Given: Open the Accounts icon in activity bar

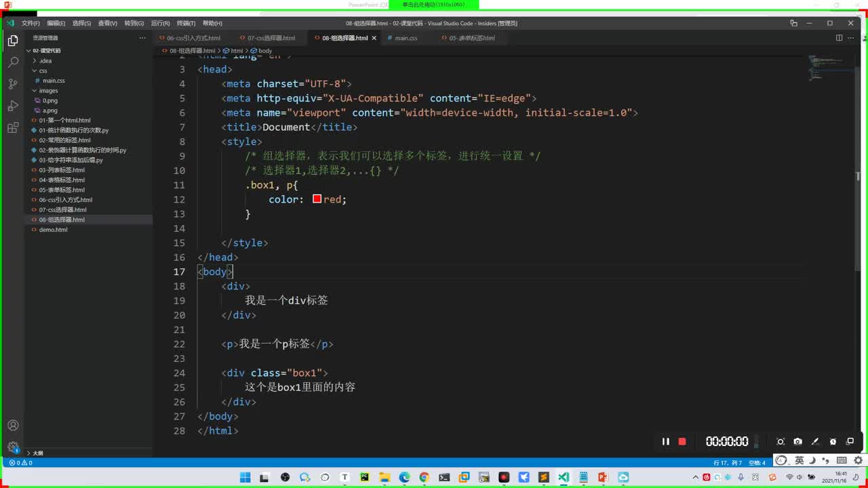Looking at the screenshot, I should pyautogui.click(x=13, y=426).
